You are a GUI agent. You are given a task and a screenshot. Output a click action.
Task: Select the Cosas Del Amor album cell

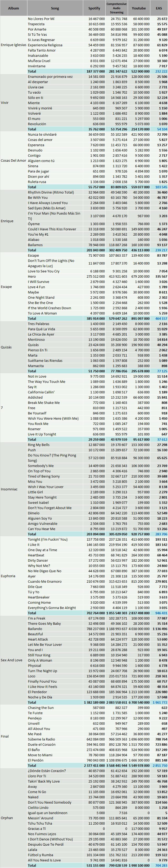click(13, 160)
